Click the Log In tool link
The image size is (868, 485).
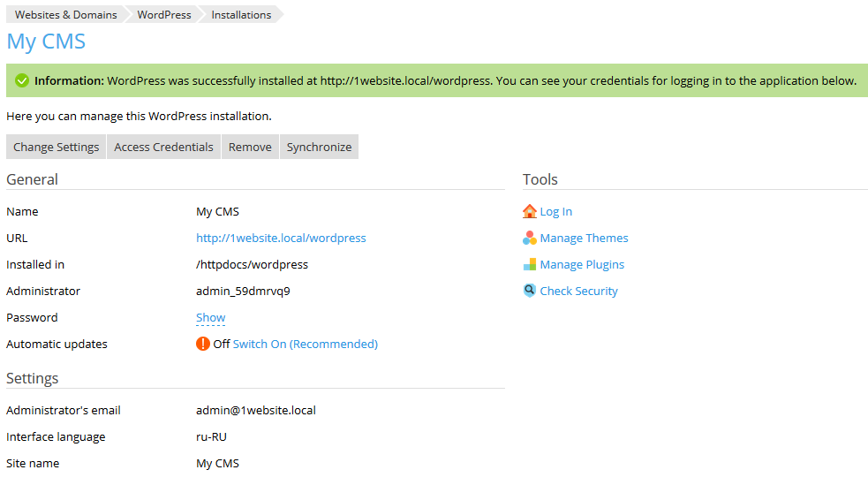[x=555, y=211]
